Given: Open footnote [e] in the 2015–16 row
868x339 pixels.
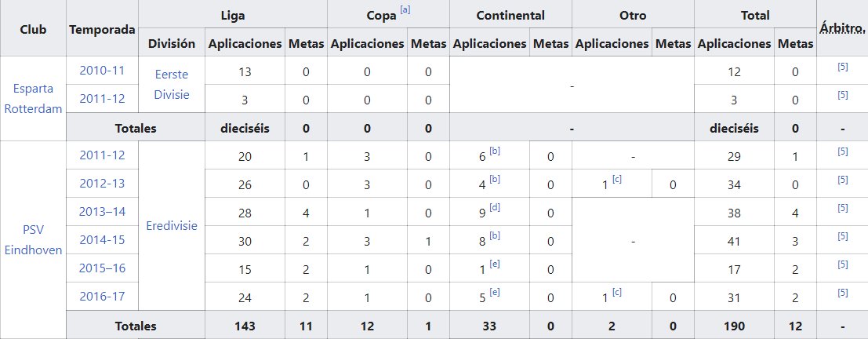Looking at the screenshot, I should pos(495,264).
